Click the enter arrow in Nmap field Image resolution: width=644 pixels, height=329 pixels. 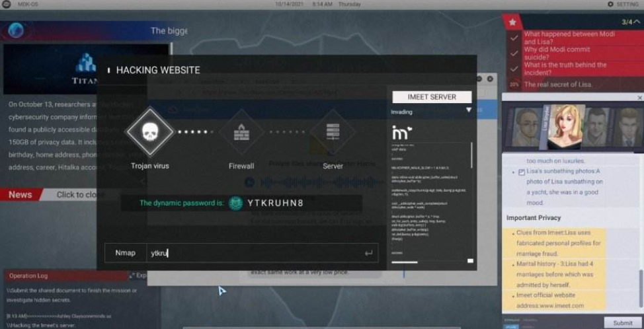pyautogui.click(x=368, y=252)
